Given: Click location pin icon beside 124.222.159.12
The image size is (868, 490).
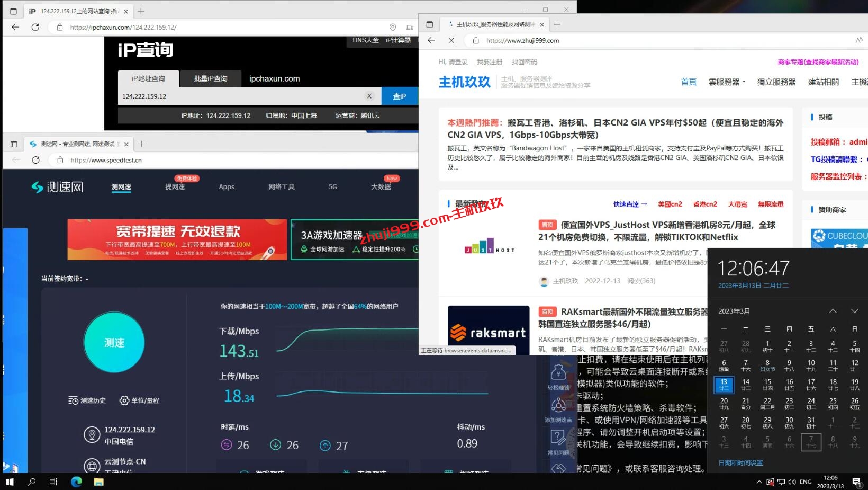Looking at the screenshot, I should [x=92, y=435].
